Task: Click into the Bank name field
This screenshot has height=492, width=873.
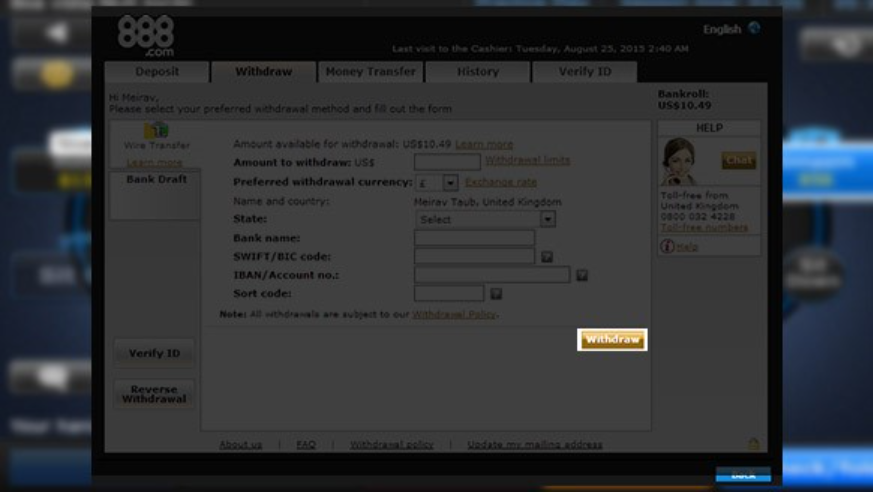Action: pos(474,238)
